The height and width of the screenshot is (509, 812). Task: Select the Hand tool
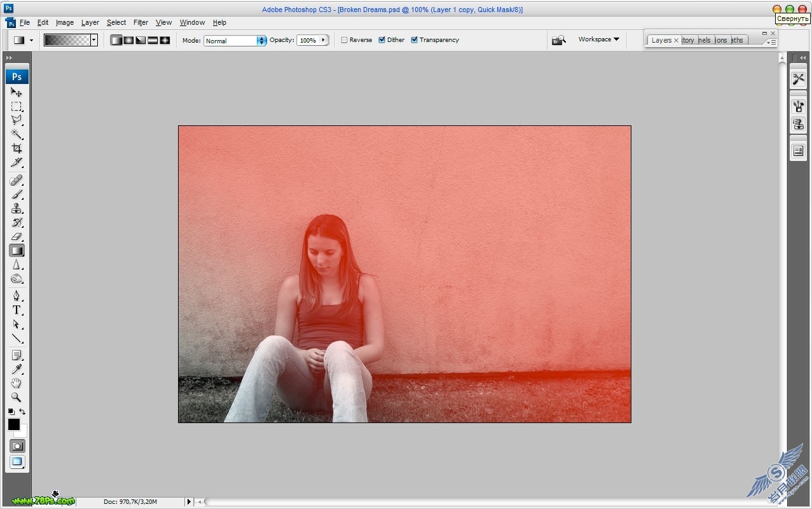click(17, 383)
